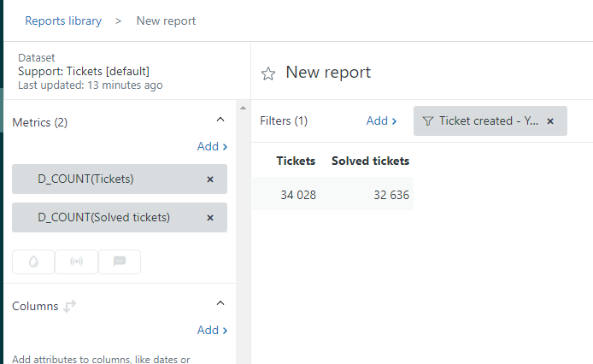
Task: Collapse the Columns section
Action: pos(220,304)
